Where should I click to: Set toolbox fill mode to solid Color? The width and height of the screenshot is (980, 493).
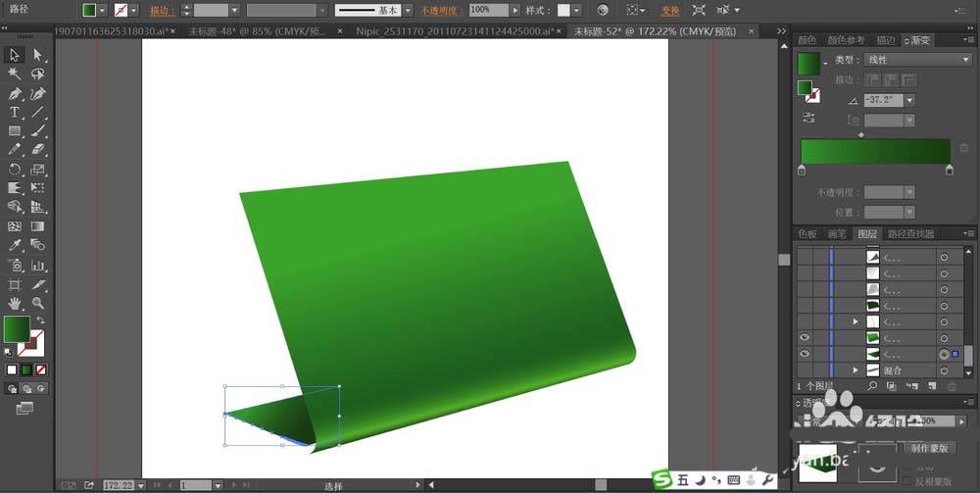tap(11, 370)
